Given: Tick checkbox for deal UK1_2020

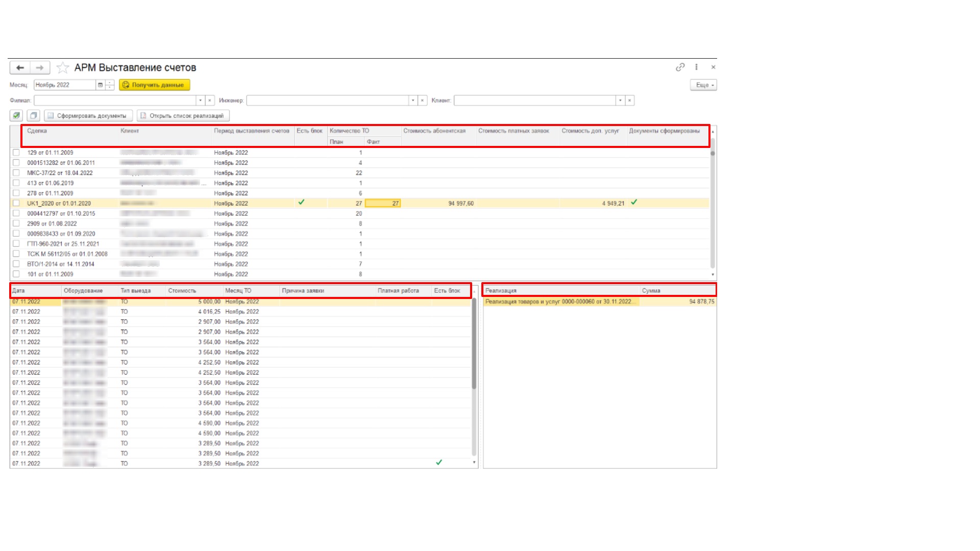Looking at the screenshot, I should (x=16, y=203).
